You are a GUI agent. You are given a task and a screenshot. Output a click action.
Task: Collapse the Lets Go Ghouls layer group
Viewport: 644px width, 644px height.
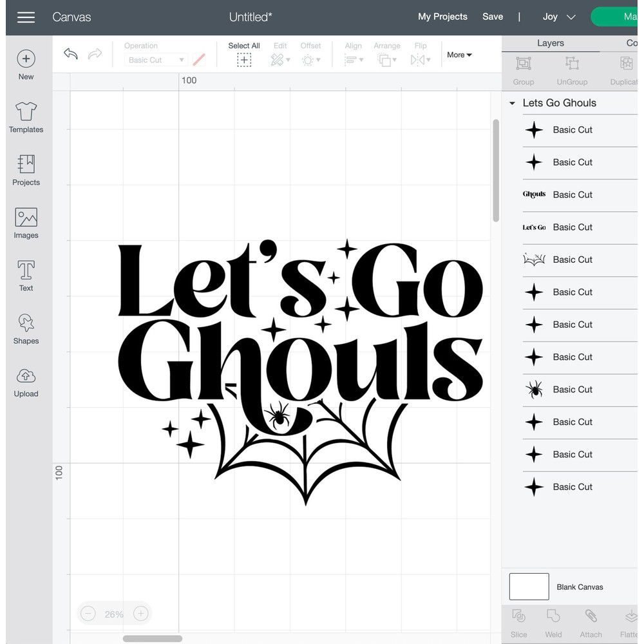coord(512,103)
